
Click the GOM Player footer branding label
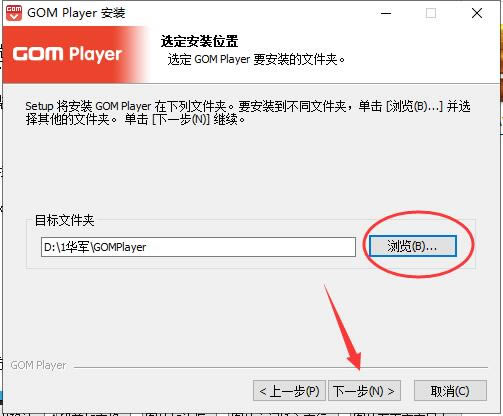[38, 365]
